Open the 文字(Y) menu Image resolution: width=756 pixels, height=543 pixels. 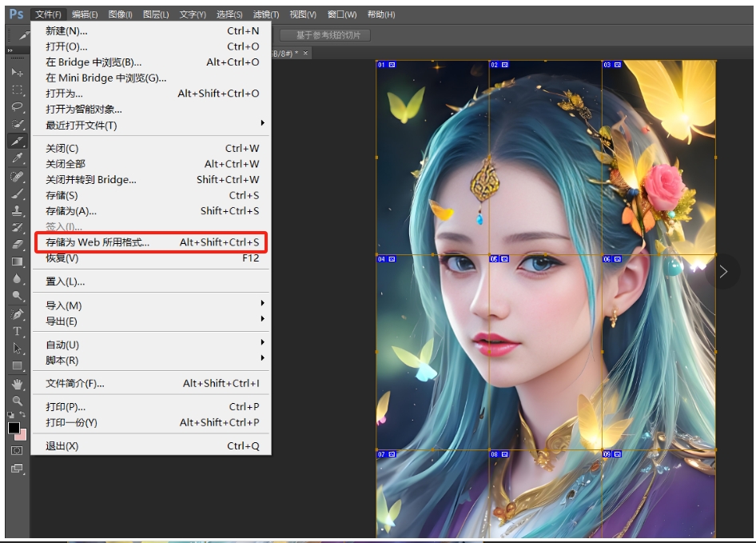click(x=193, y=14)
